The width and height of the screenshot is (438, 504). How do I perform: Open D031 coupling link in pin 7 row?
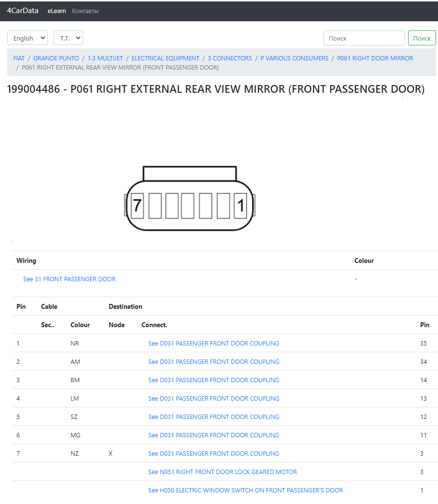pyautogui.click(x=214, y=453)
